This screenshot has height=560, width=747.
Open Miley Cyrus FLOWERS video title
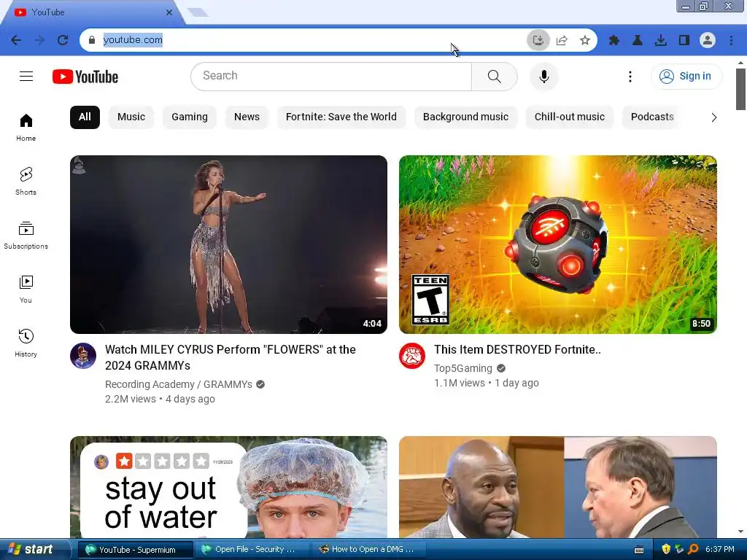[231, 357]
